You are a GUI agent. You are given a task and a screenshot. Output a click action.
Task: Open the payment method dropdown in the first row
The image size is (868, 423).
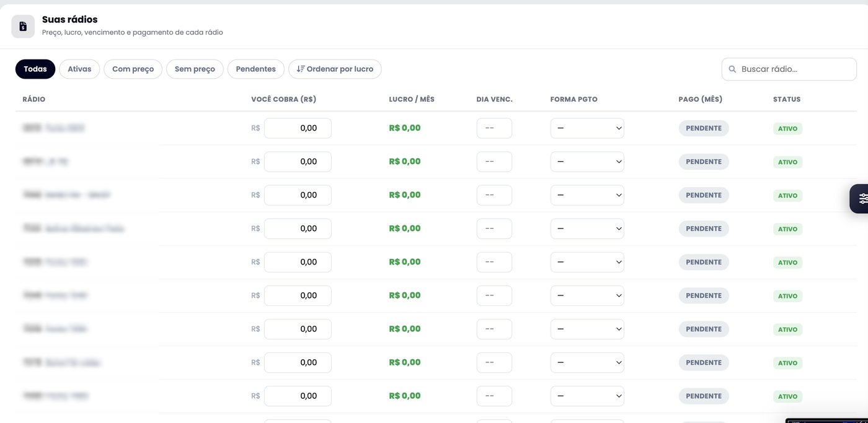[587, 128]
